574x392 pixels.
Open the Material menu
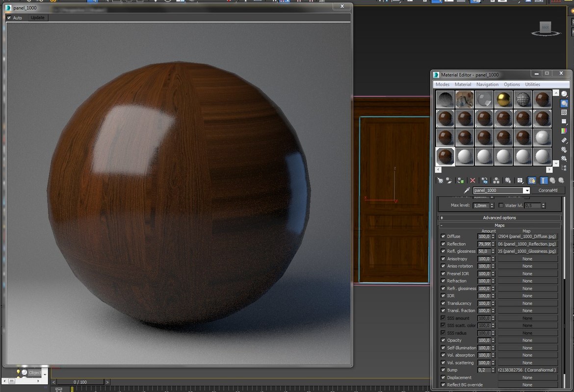click(463, 84)
